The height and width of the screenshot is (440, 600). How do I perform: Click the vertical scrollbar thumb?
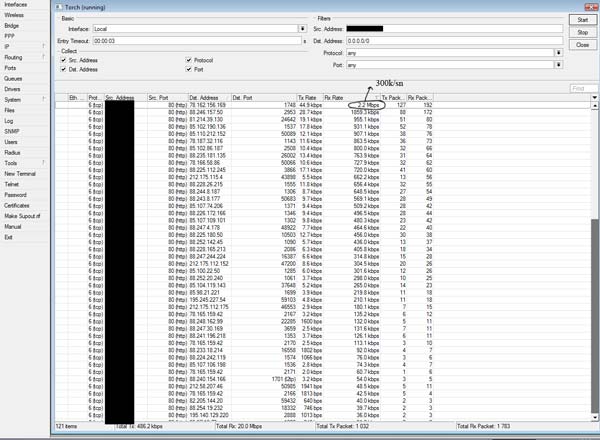[x=595, y=316]
